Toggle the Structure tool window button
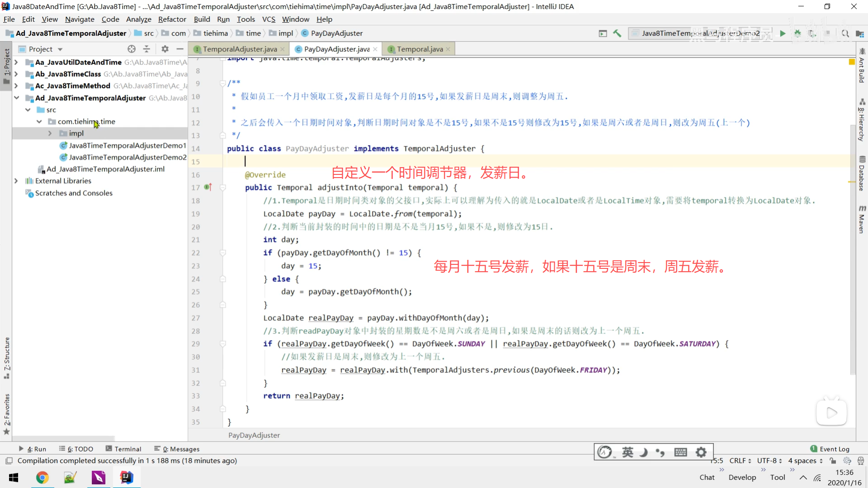 click(6, 357)
